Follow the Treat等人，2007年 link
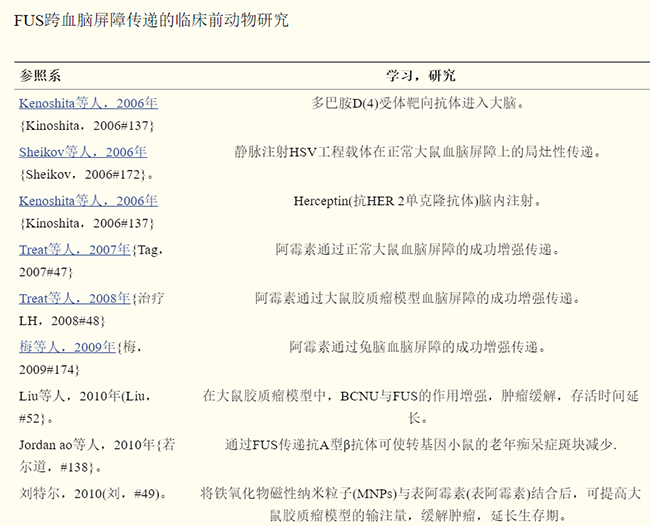This screenshot has height=526, width=650. click(x=75, y=250)
